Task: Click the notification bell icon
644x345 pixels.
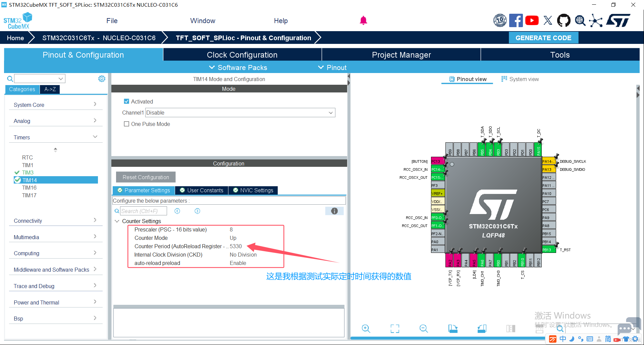Action: tap(363, 20)
